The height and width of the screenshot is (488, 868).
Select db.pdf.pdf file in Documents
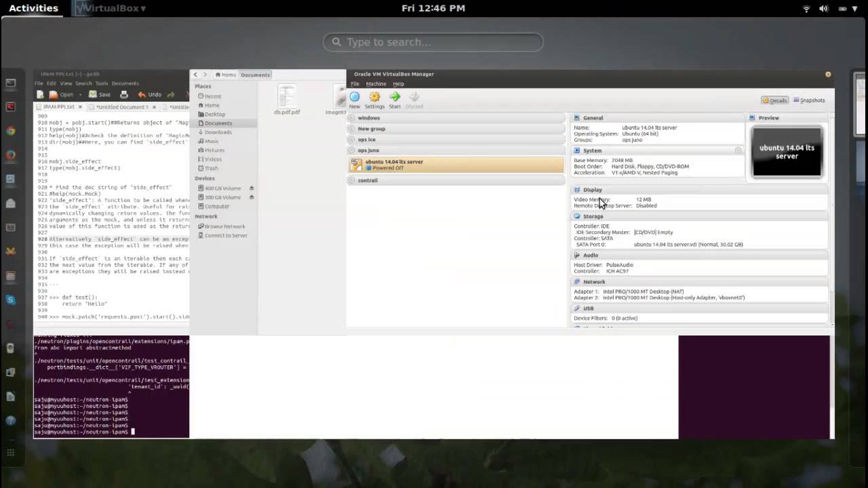287,100
